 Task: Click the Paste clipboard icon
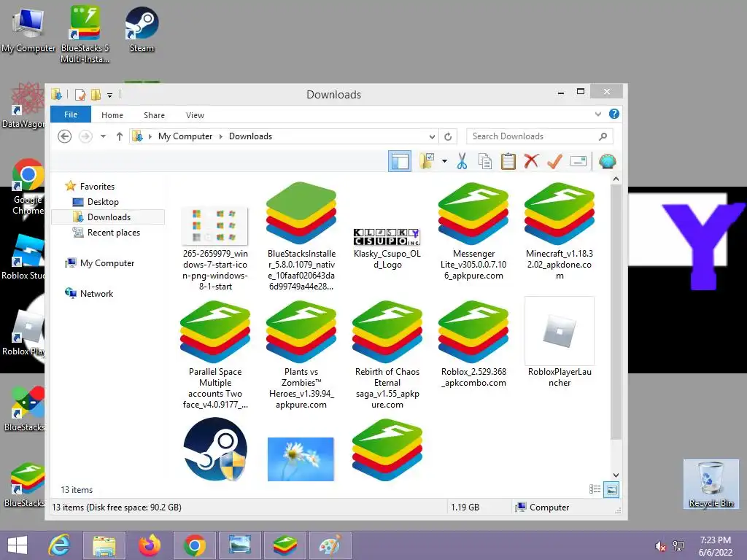(x=508, y=161)
